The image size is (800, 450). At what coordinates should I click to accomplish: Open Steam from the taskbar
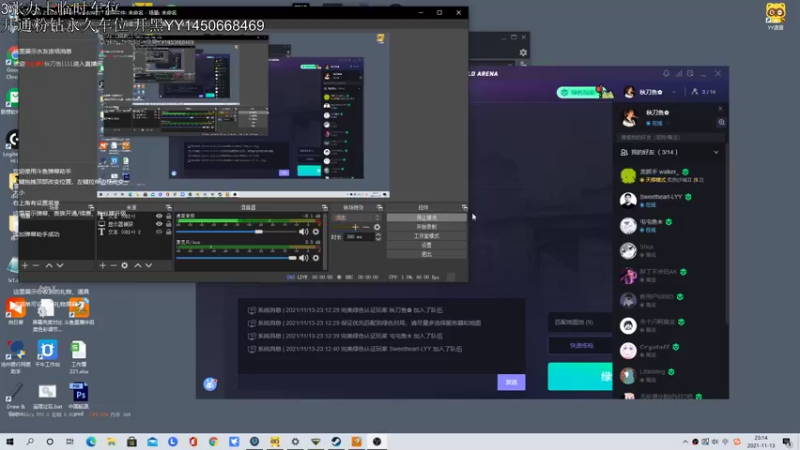336,442
